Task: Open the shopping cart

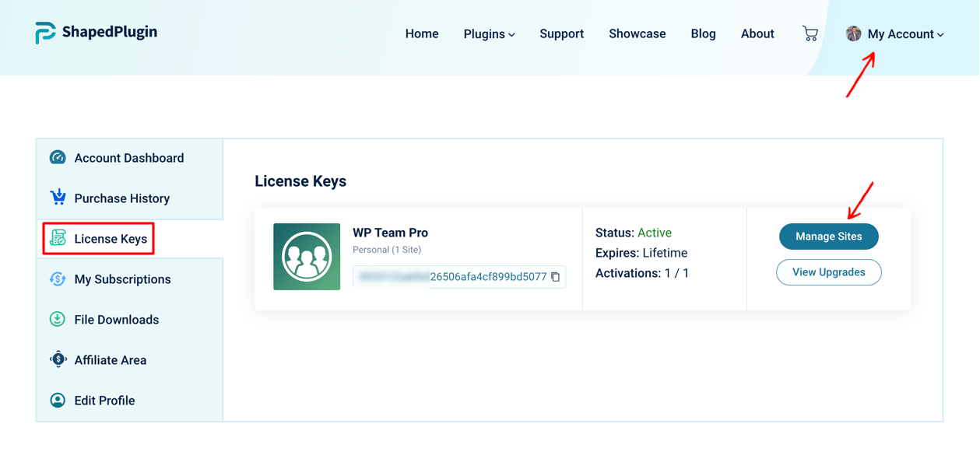Action: 810,33
